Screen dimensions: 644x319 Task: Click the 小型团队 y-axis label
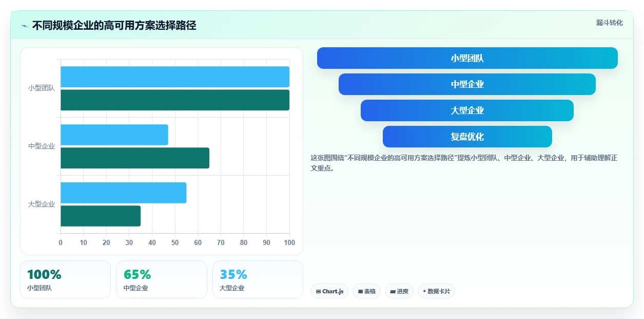coord(42,88)
